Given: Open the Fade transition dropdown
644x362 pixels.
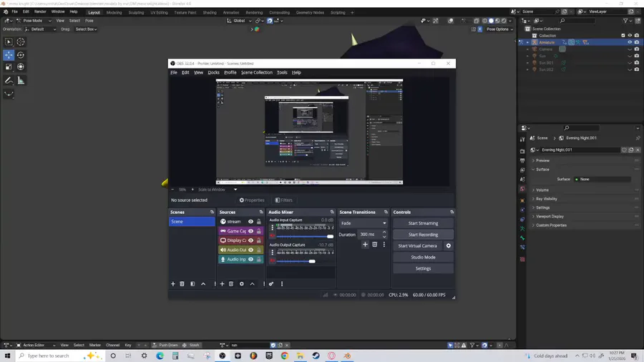Looking at the screenshot, I should point(363,223).
